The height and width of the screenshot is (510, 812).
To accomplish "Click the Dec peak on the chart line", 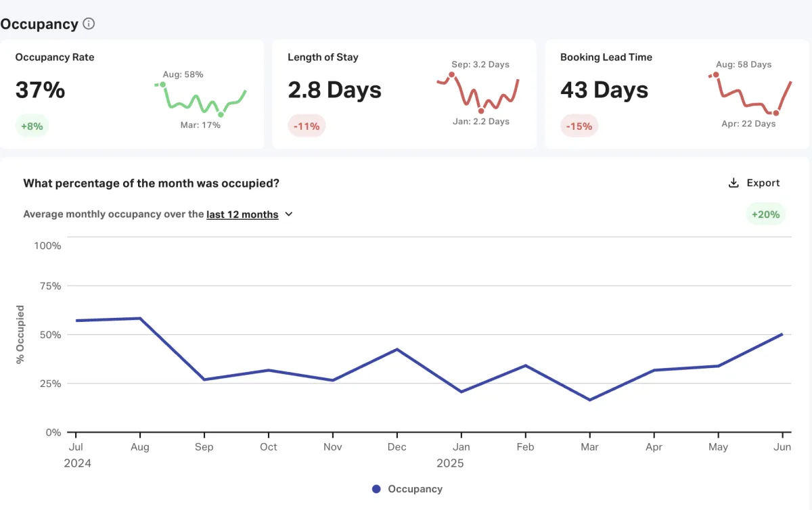I will (x=397, y=349).
